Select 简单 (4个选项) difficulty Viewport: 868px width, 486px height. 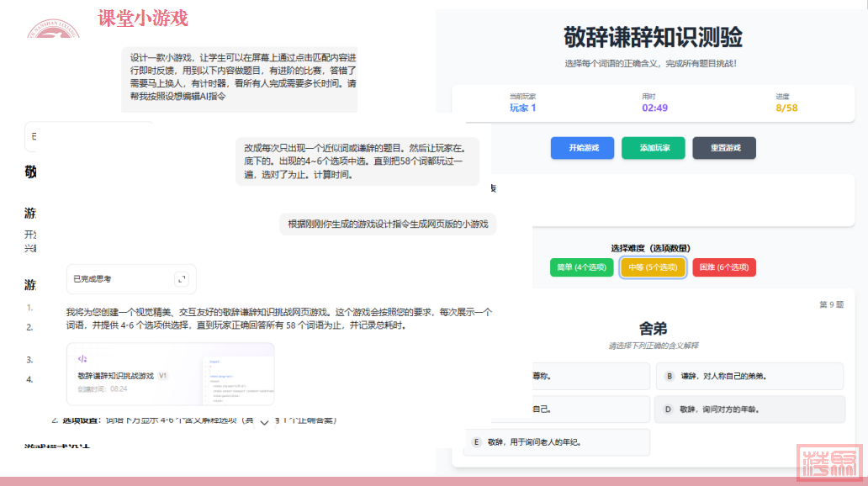coord(582,267)
